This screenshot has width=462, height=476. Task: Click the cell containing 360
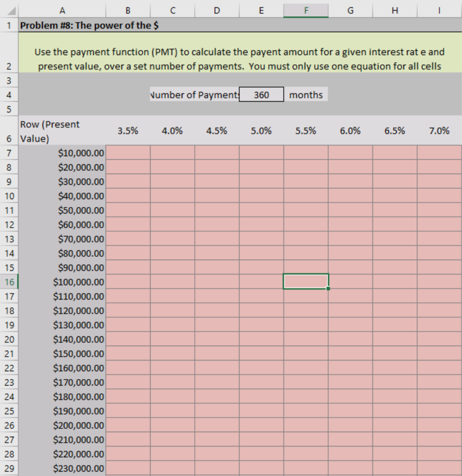point(261,94)
